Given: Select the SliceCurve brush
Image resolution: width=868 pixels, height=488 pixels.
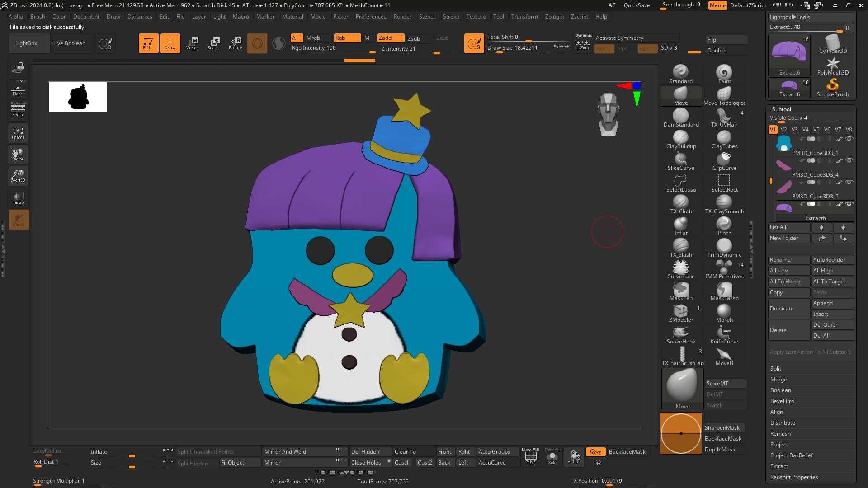Looking at the screenshot, I should coord(680,161).
